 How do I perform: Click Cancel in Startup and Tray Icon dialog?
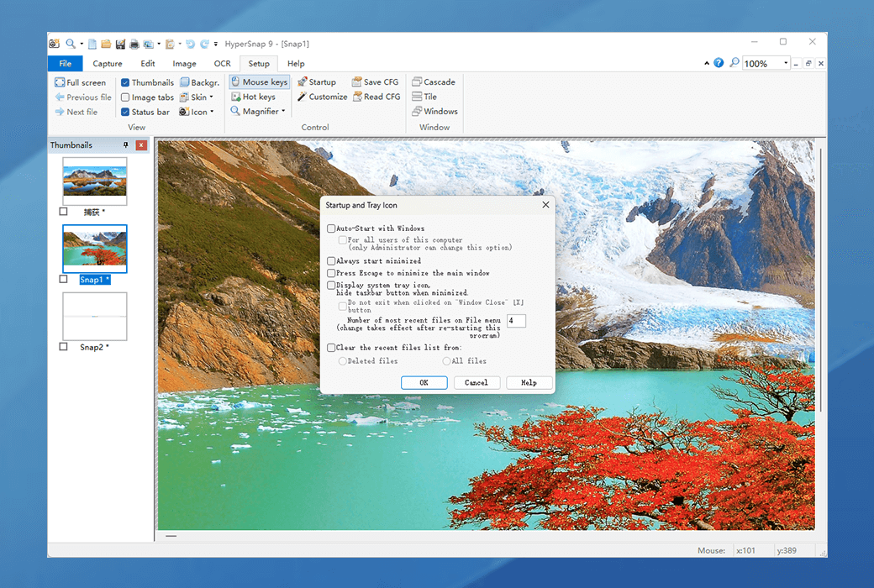pyautogui.click(x=476, y=382)
